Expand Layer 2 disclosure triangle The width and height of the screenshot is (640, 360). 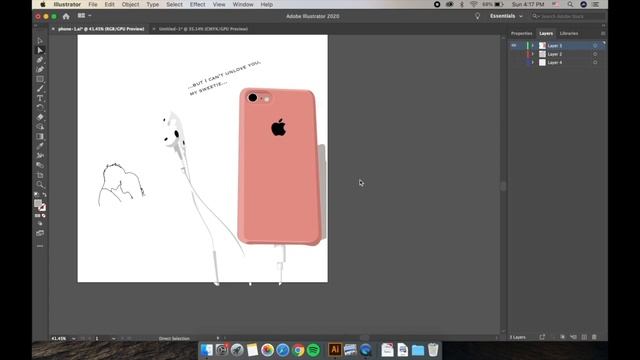coord(533,54)
